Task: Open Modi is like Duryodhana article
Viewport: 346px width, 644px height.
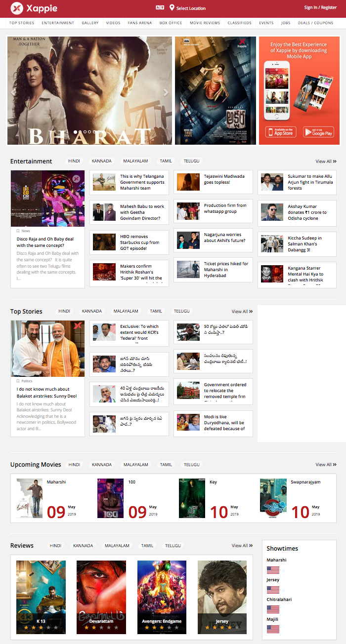Action: tap(213, 423)
